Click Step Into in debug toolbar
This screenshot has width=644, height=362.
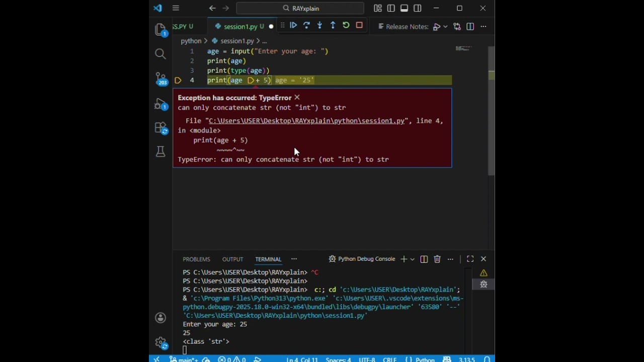point(319,25)
